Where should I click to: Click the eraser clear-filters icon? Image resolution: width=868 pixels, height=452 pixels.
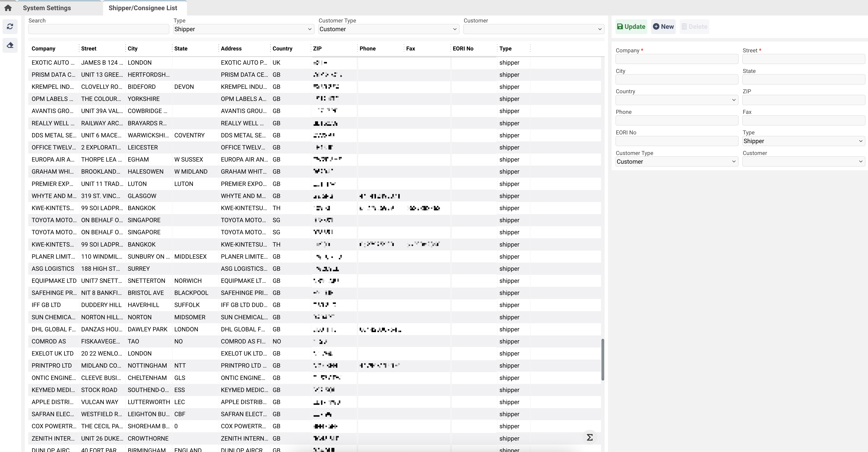(10, 45)
